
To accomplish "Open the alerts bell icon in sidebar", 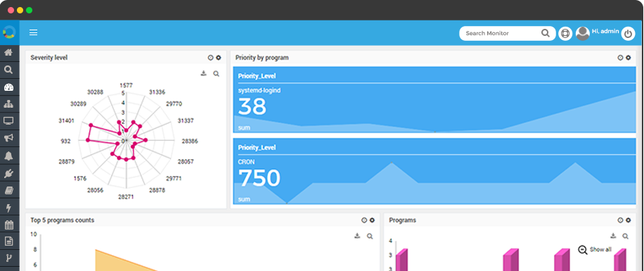I will [x=8, y=156].
